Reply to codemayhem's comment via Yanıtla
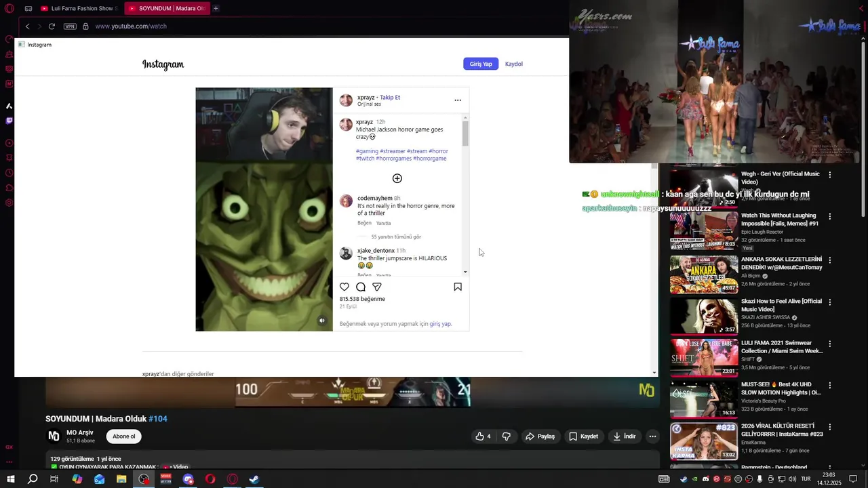The image size is (868, 488). [x=383, y=223]
